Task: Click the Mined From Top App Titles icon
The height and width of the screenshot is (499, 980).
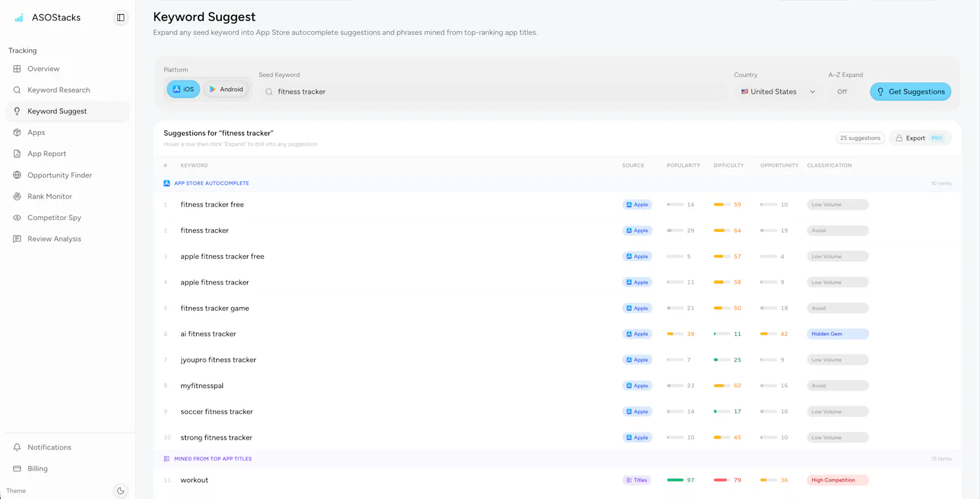Action: (x=167, y=459)
